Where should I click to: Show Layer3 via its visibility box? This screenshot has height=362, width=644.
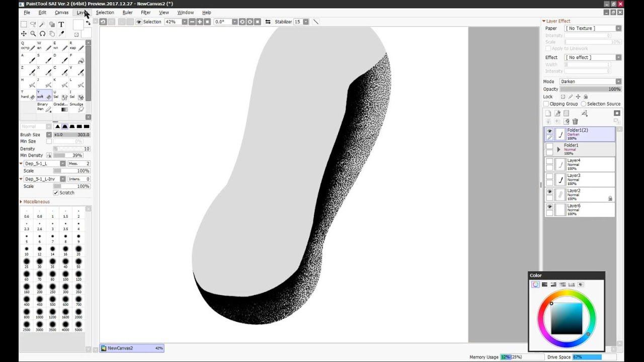coord(549,176)
